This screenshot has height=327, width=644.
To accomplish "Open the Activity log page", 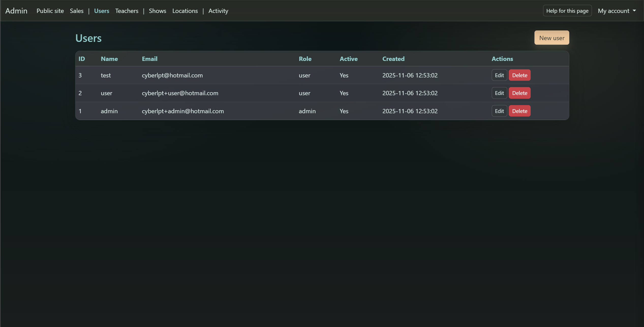I will [218, 11].
